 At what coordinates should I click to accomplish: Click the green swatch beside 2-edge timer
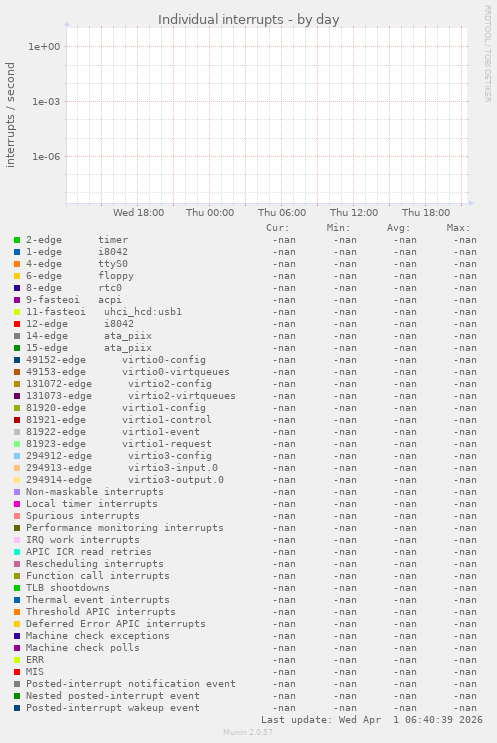point(17,240)
